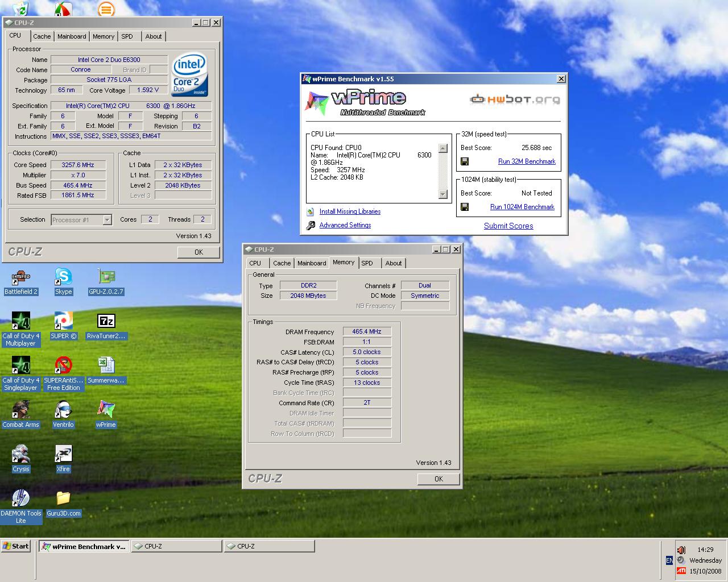Click Install Missing Libraries icon
Image resolution: width=728 pixels, height=582 pixels.
click(x=311, y=211)
